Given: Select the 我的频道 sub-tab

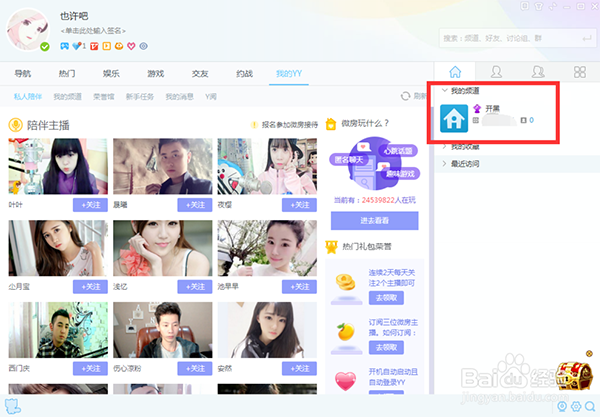Looking at the screenshot, I should (x=67, y=96).
